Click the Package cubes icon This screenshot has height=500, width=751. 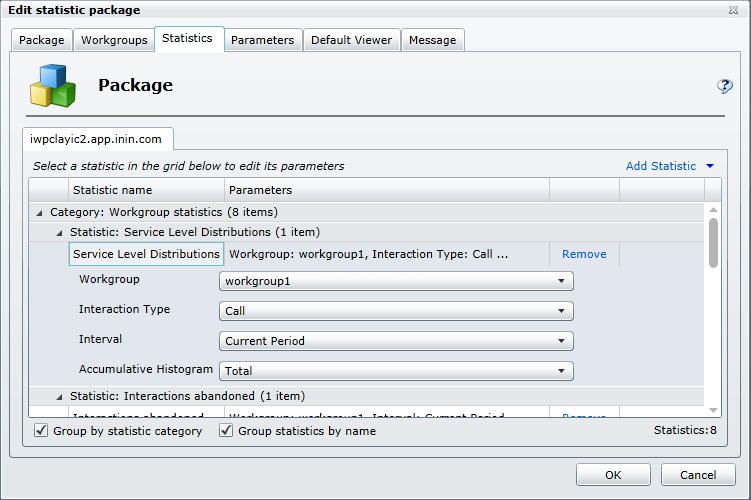(52, 86)
